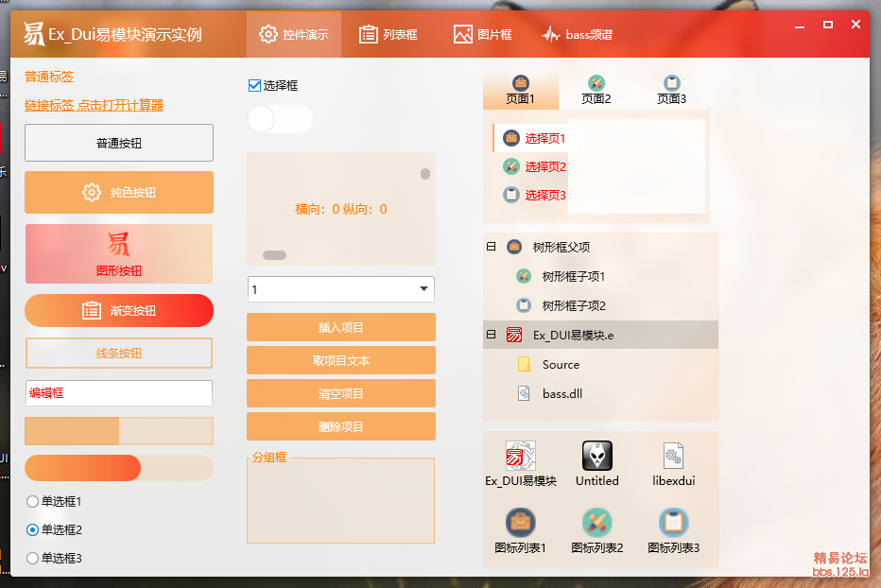Open link 链接标签 点击打开计算器
The image size is (881, 588).
(x=94, y=105)
